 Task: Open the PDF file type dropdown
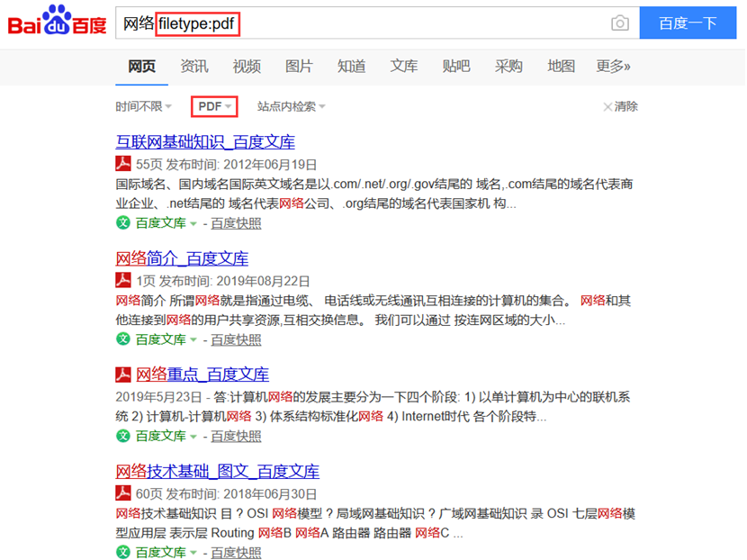pyautogui.click(x=214, y=106)
